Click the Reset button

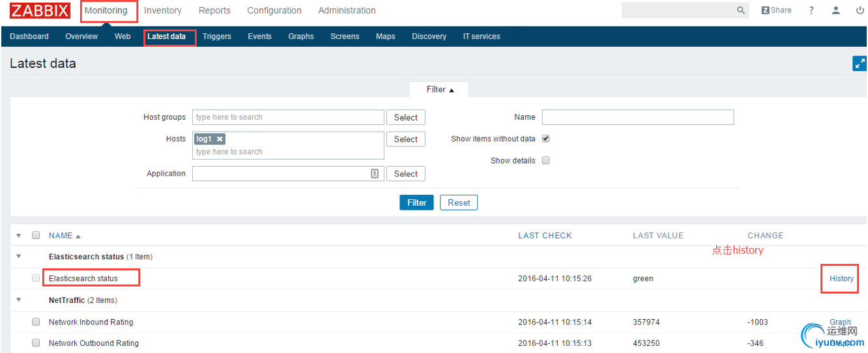(459, 203)
